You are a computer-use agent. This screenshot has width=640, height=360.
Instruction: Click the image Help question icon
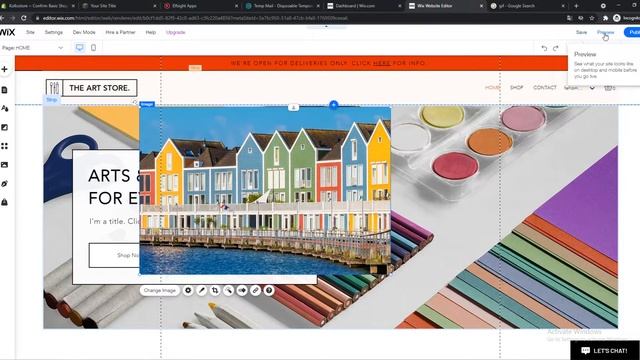click(269, 290)
